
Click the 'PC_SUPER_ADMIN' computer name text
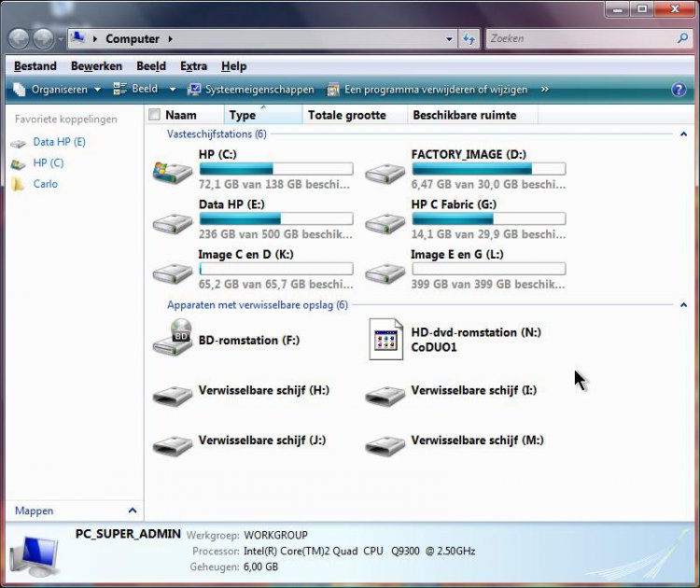(128, 534)
